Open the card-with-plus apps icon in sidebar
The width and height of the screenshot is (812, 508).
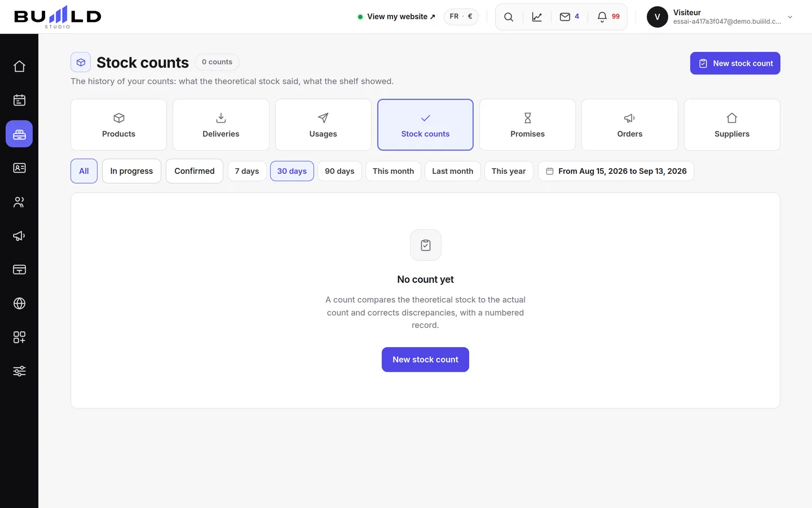(x=19, y=337)
